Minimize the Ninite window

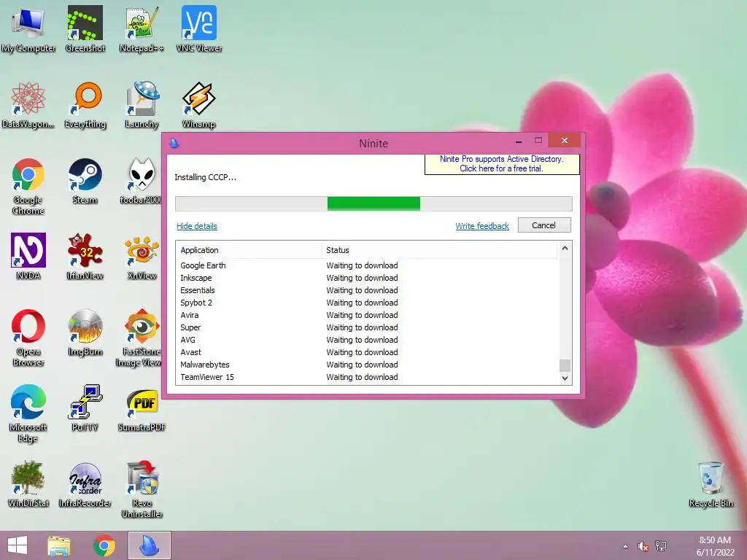519,141
